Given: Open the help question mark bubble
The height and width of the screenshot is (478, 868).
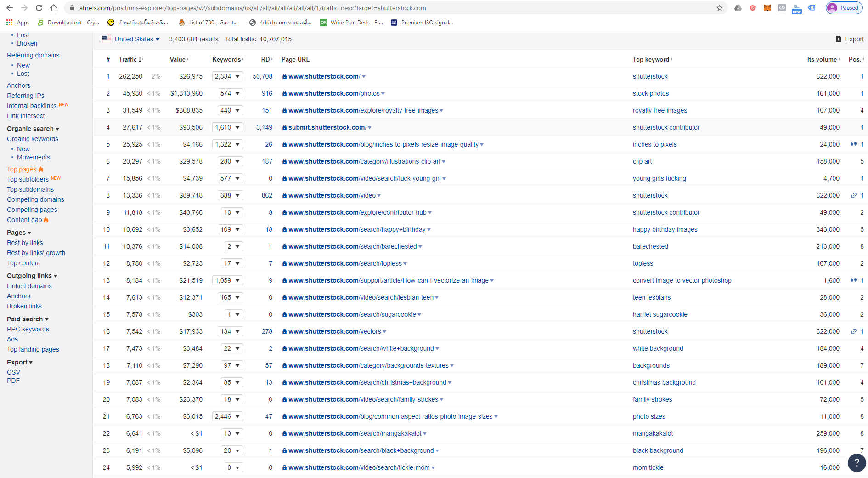Looking at the screenshot, I should coord(857,463).
